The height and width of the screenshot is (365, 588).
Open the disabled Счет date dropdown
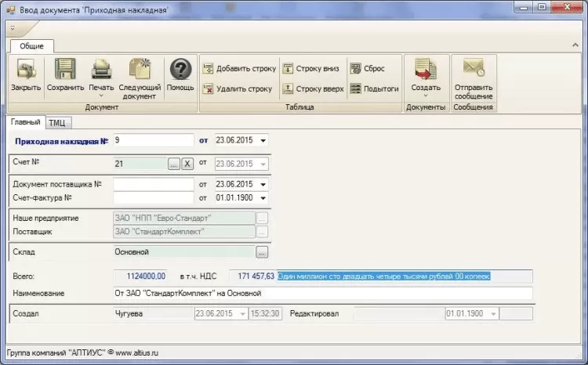(x=263, y=164)
